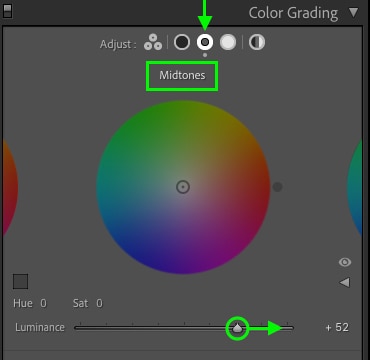Switch to Highlights adjust mode
Screen dimensions: 370x360
tap(228, 42)
